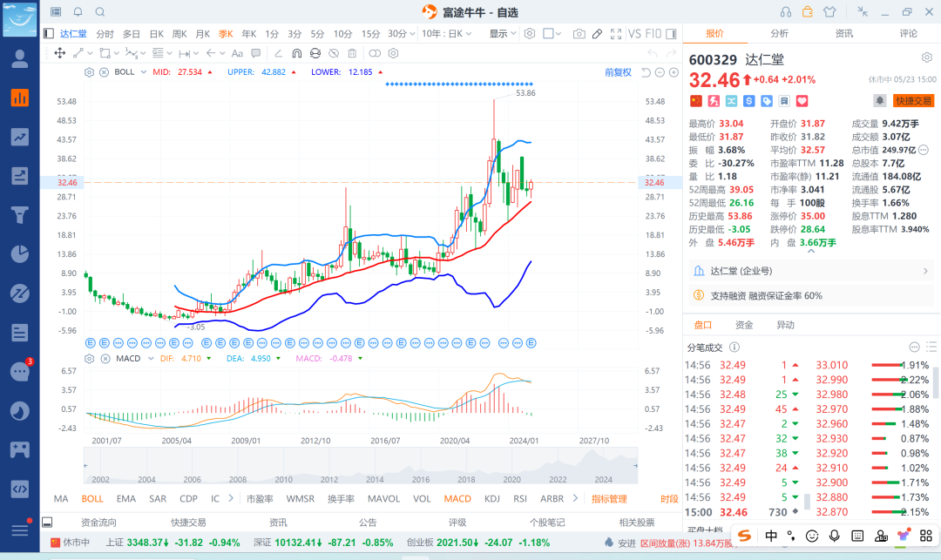Zoom in the chart with the plus icon

tap(674, 72)
